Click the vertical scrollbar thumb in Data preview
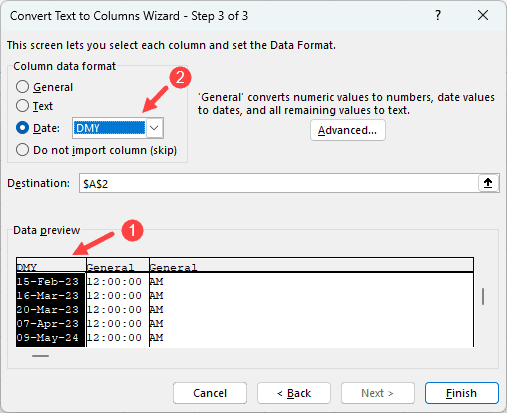507x413 pixels. point(483,296)
